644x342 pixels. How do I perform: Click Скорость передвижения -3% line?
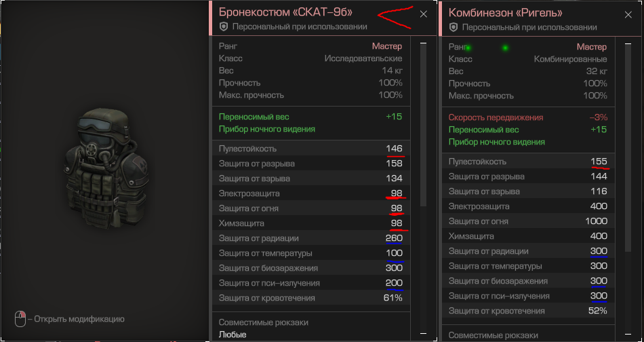(528, 117)
